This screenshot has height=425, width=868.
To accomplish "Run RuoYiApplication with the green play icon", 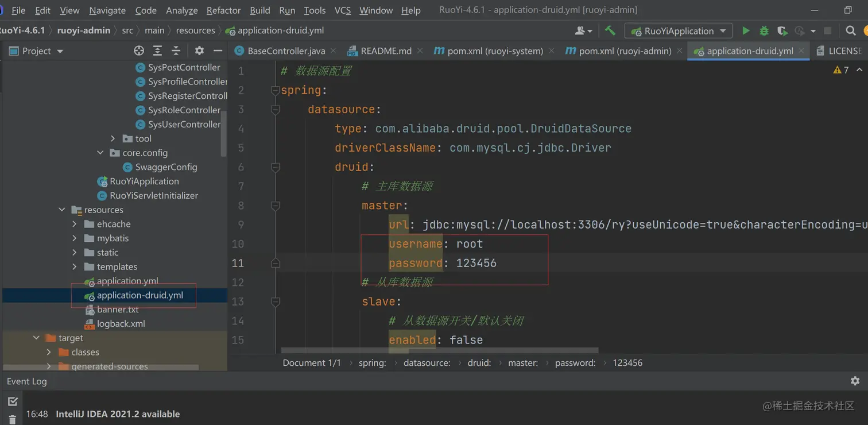I will point(746,30).
